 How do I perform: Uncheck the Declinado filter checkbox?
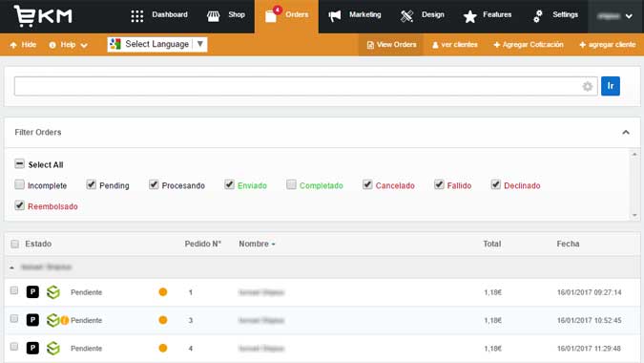click(x=496, y=184)
